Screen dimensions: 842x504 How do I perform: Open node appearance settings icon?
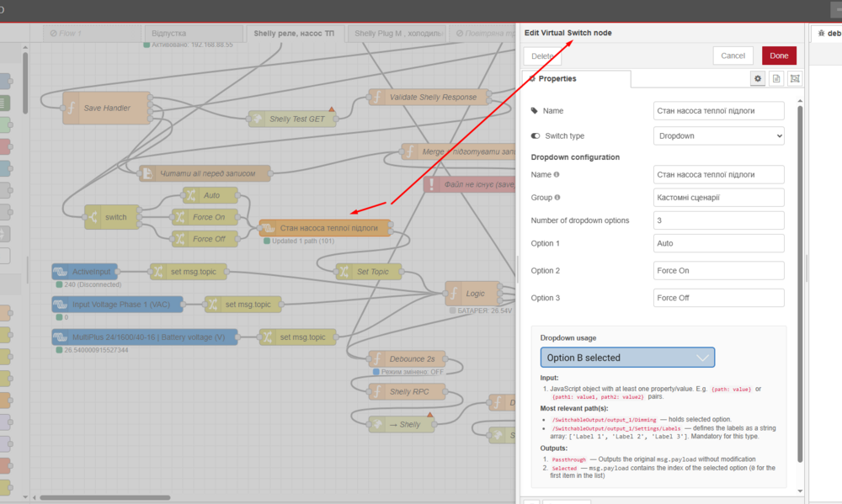[795, 78]
